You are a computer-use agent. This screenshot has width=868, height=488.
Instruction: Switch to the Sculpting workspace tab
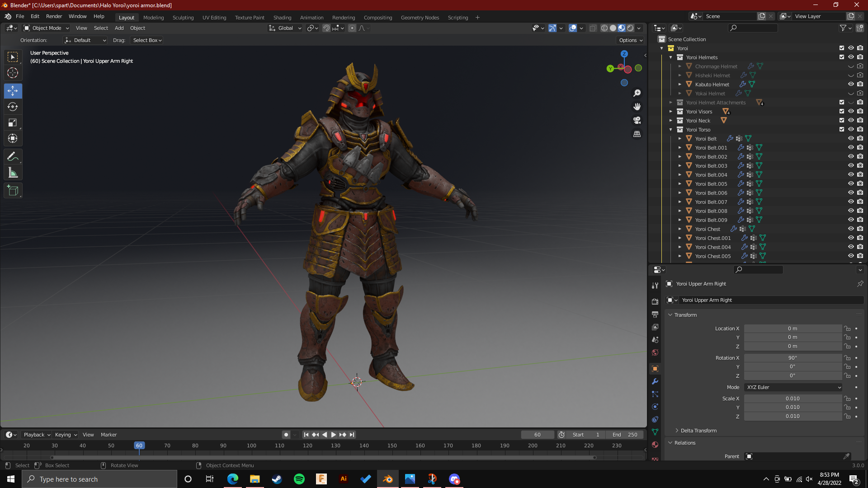[x=183, y=18]
